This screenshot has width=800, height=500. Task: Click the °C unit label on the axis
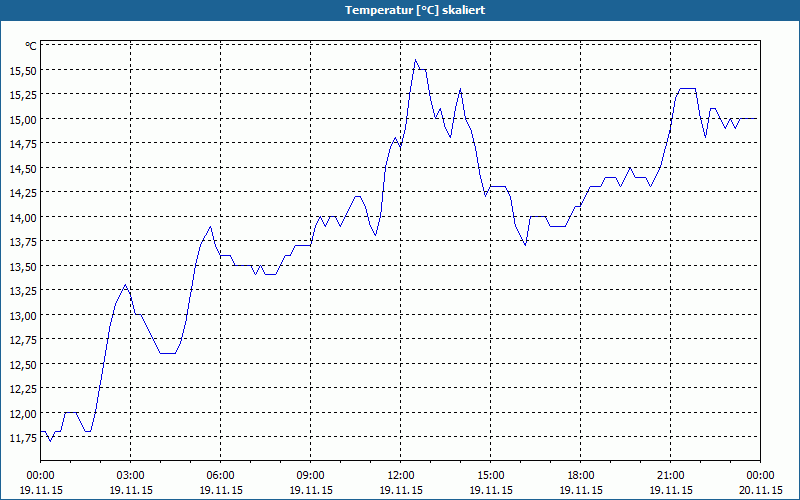point(31,46)
